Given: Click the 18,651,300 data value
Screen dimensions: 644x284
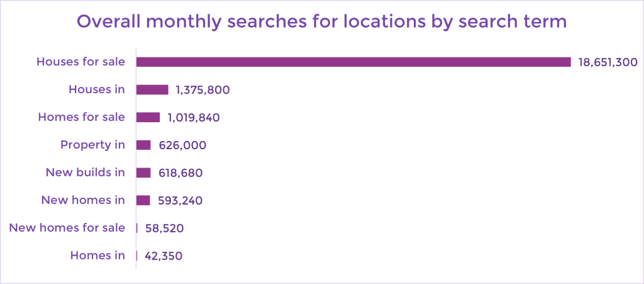Looking at the screenshot, I should click(608, 62).
